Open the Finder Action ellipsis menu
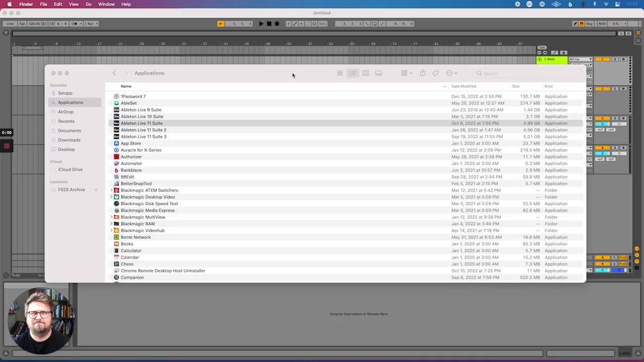Screen dimensions: 644x362 point(451,73)
